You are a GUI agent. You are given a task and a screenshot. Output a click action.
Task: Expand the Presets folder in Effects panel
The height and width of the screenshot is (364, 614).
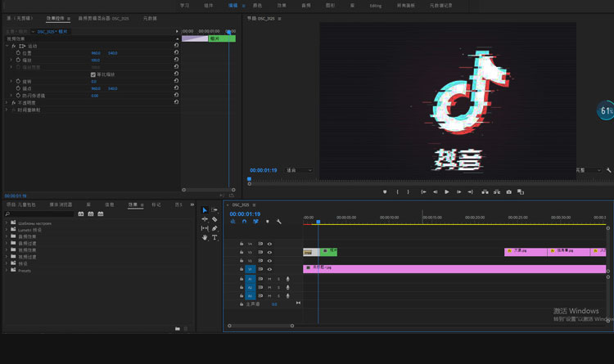pos(7,270)
